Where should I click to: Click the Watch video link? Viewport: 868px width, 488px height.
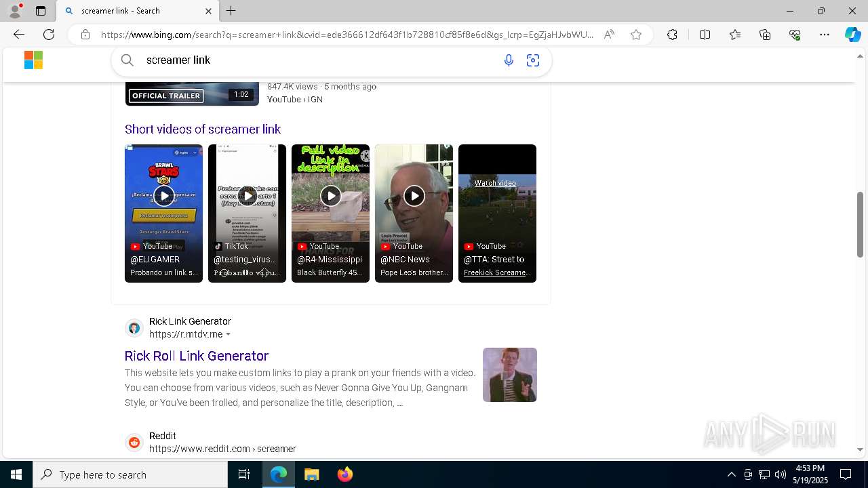(495, 183)
